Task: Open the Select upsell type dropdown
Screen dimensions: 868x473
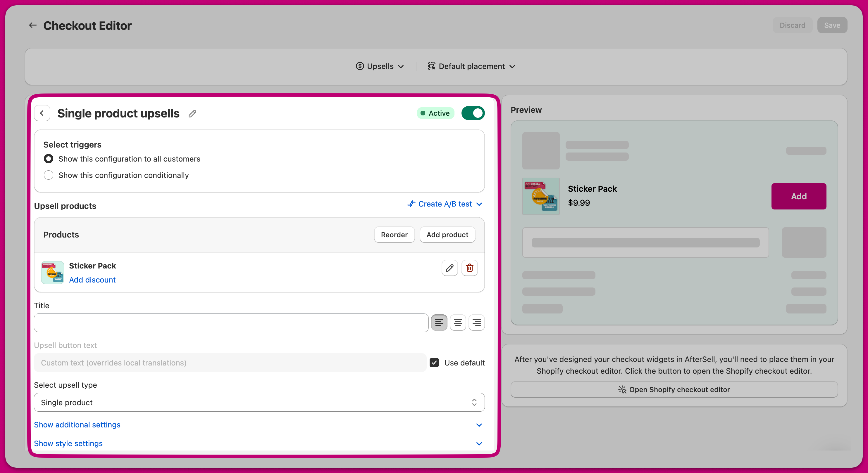Action: click(259, 402)
